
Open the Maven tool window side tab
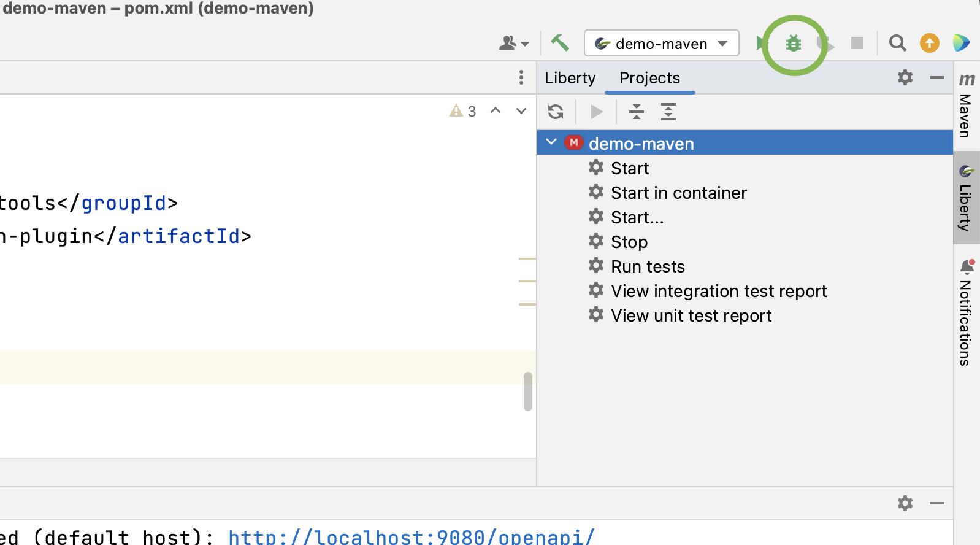coord(967,105)
